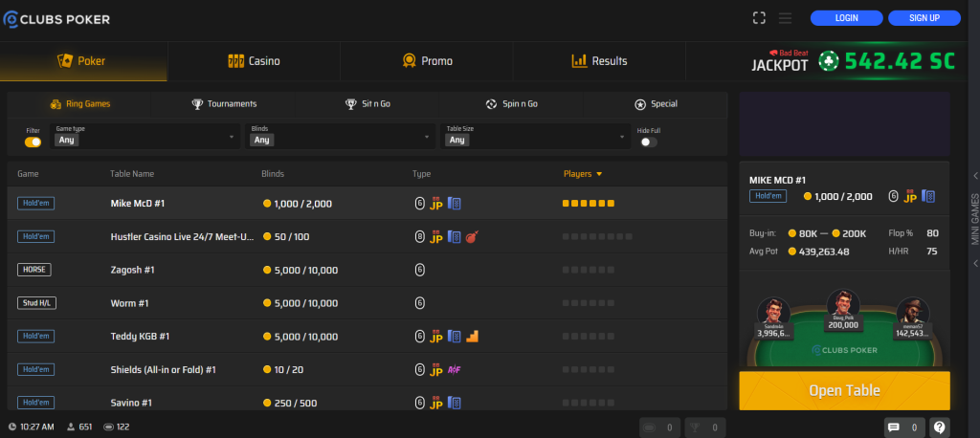980x438 pixels.
Task: Open the Blinds filter dropdown
Action: point(340,136)
